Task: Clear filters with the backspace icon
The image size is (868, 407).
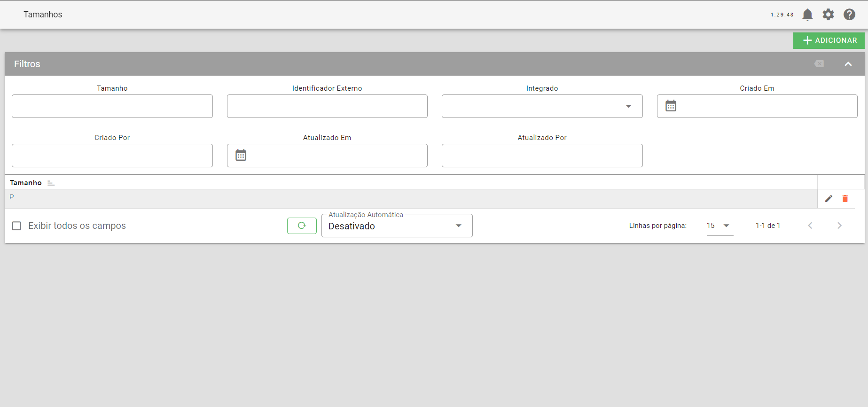Action: 819,64
